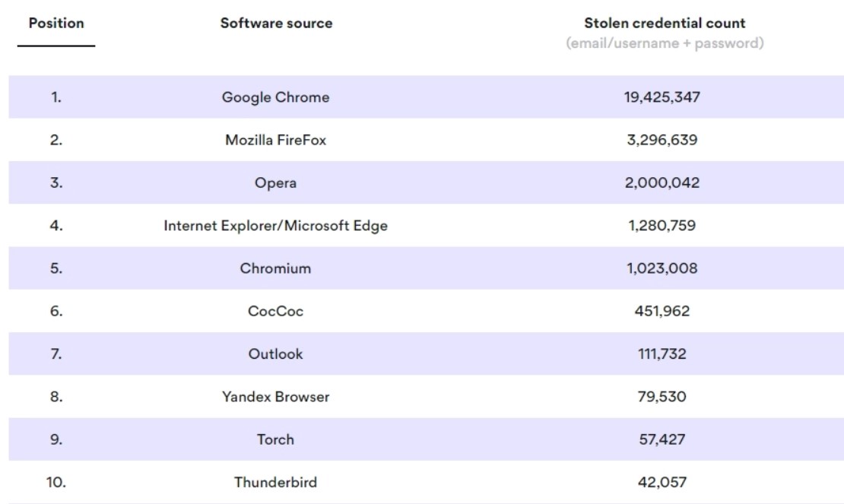This screenshot has height=504, width=844.
Task: Click the 3,296,639 credential count
Action: pos(662,140)
